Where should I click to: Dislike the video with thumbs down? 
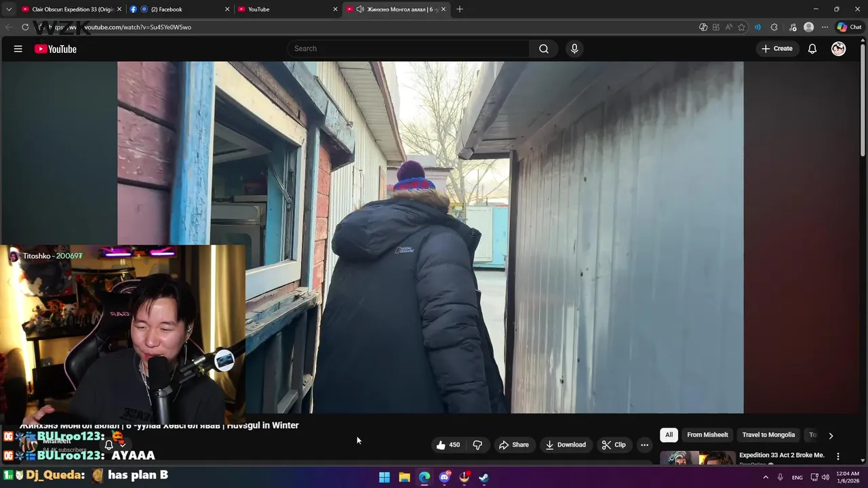tap(477, 445)
